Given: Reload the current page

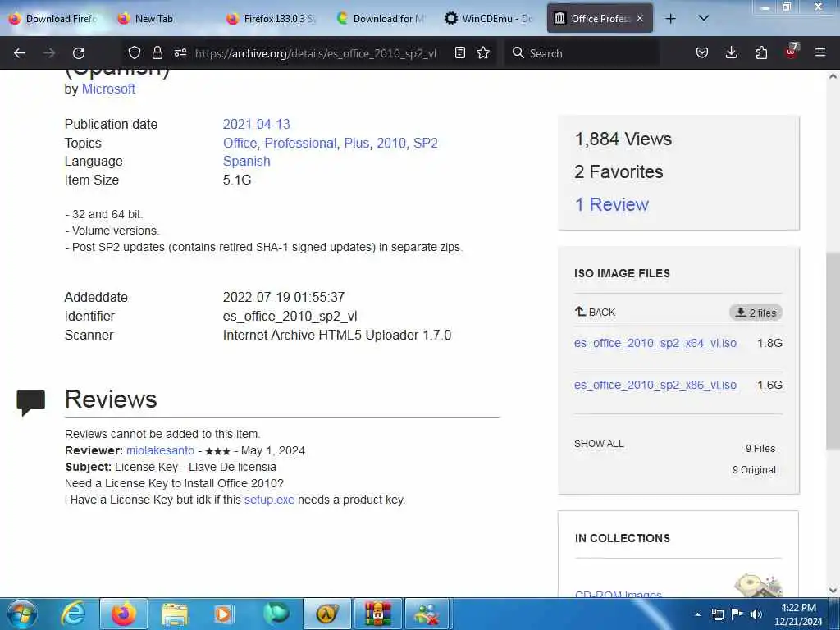Looking at the screenshot, I should [79, 53].
